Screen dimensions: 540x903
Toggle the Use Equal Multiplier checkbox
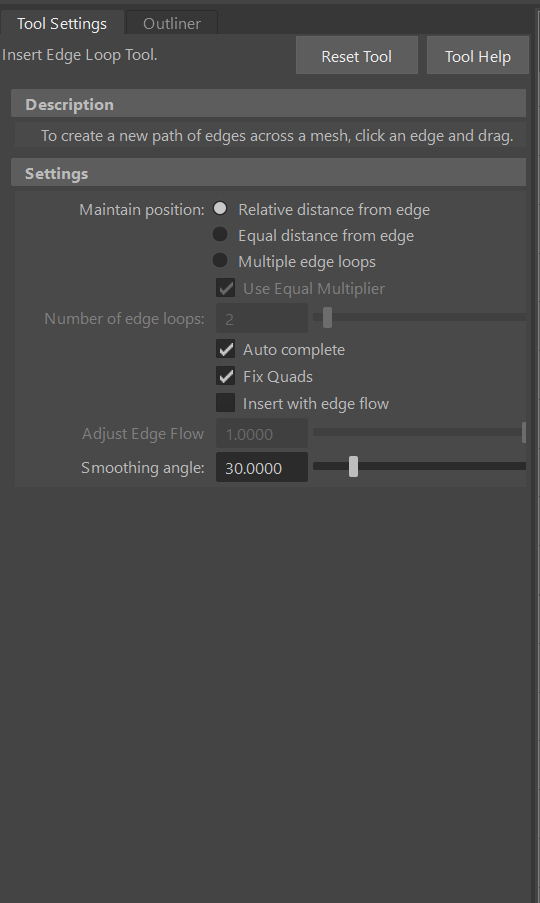point(226,288)
